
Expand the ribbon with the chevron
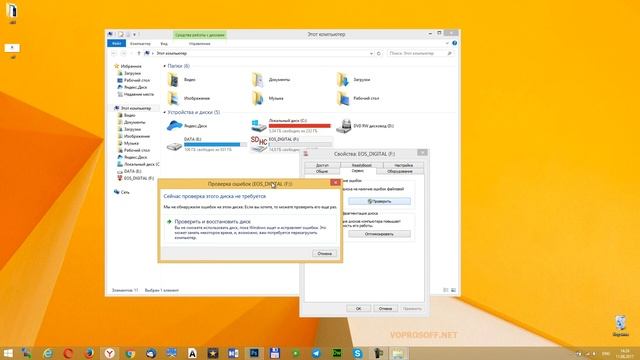[447, 43]
